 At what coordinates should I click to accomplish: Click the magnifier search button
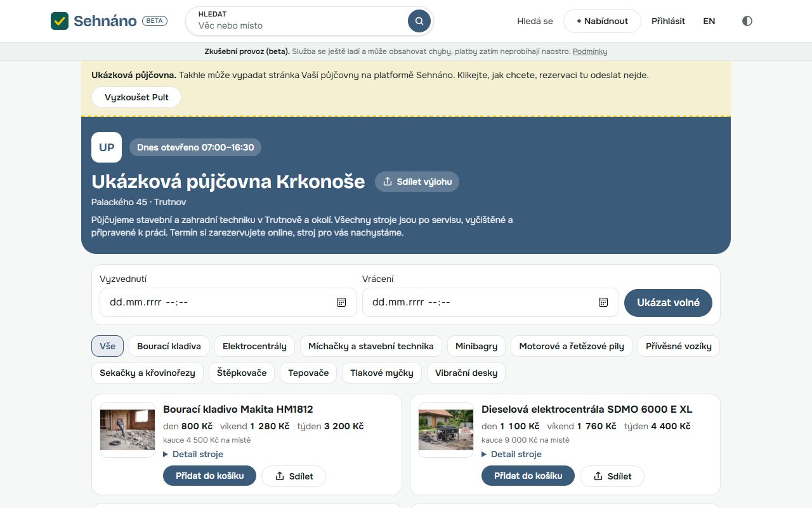click(419, 21)
